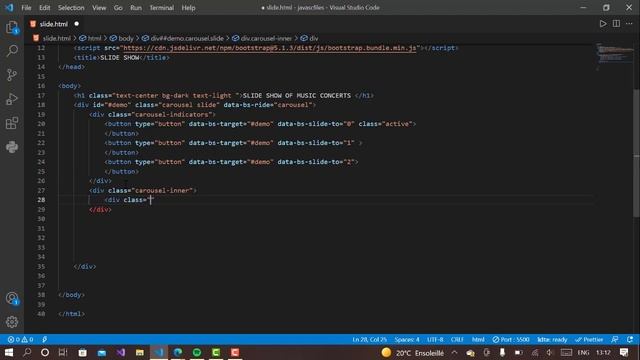Click html in the breadcrumb
Viewport: 640px width, 360px height.
pyautogui.click(x=94, y=38)
